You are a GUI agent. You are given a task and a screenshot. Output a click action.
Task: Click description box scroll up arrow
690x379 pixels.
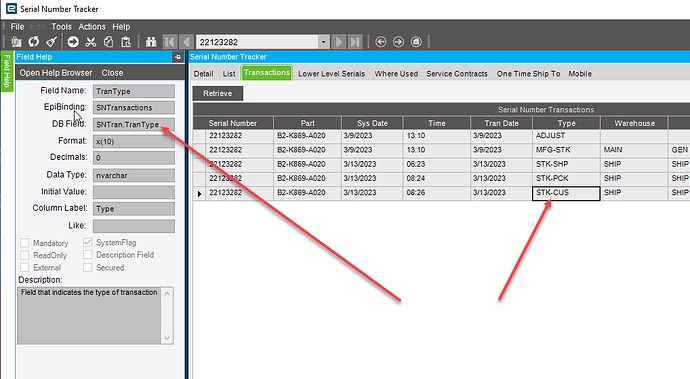point(167,294)
